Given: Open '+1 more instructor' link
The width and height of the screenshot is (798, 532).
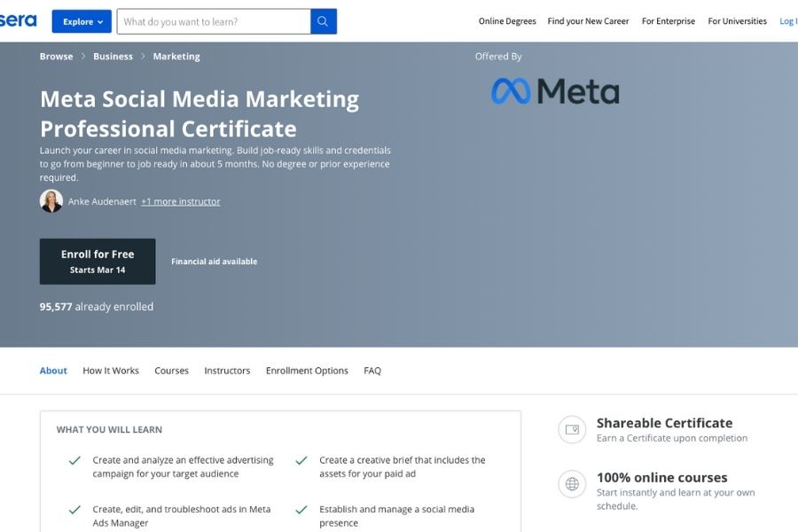Looking at the screenshot, I should [x=181, y=201].
